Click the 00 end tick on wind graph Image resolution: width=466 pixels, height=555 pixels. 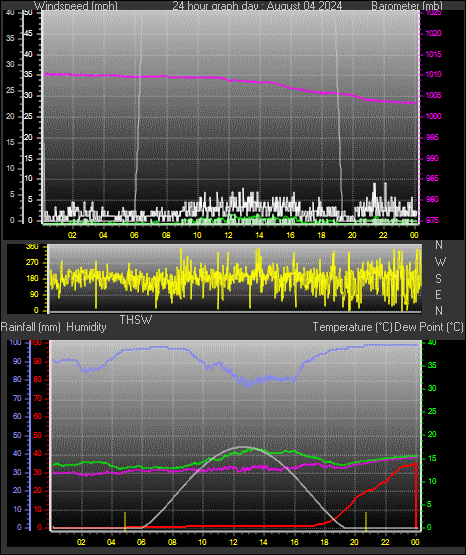point(414,235)
